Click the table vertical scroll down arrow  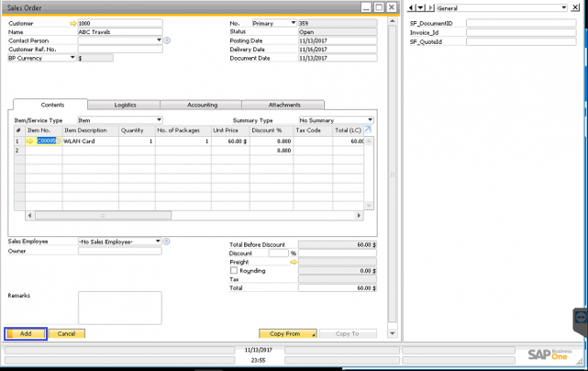[369, 205]
